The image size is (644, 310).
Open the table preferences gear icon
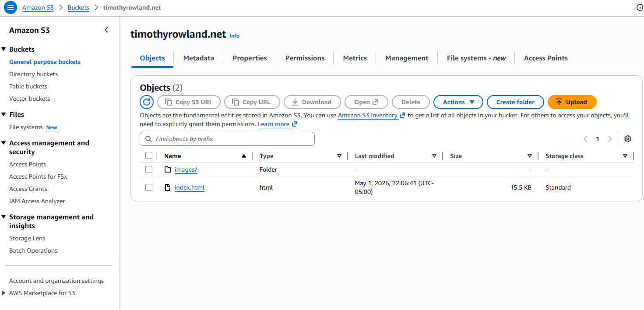628,139
